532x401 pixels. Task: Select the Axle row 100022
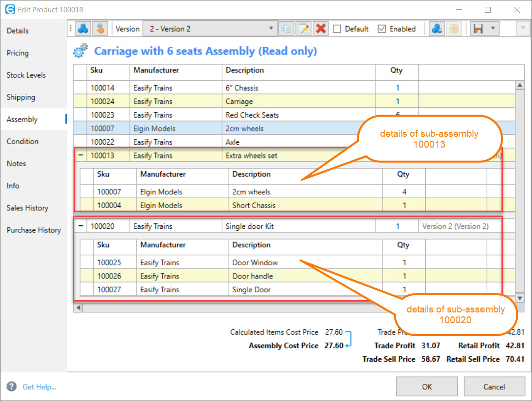tap(294, 142)
